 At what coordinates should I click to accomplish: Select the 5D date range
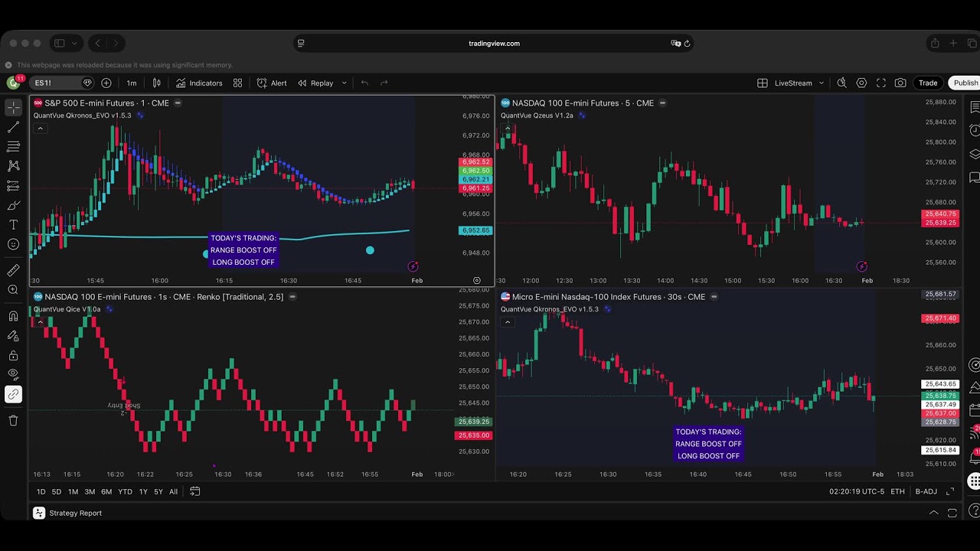(57, 491)
